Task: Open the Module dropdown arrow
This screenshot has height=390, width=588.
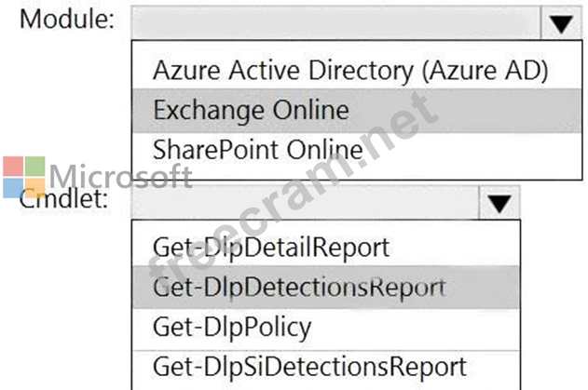Action: tap(560, 22)
